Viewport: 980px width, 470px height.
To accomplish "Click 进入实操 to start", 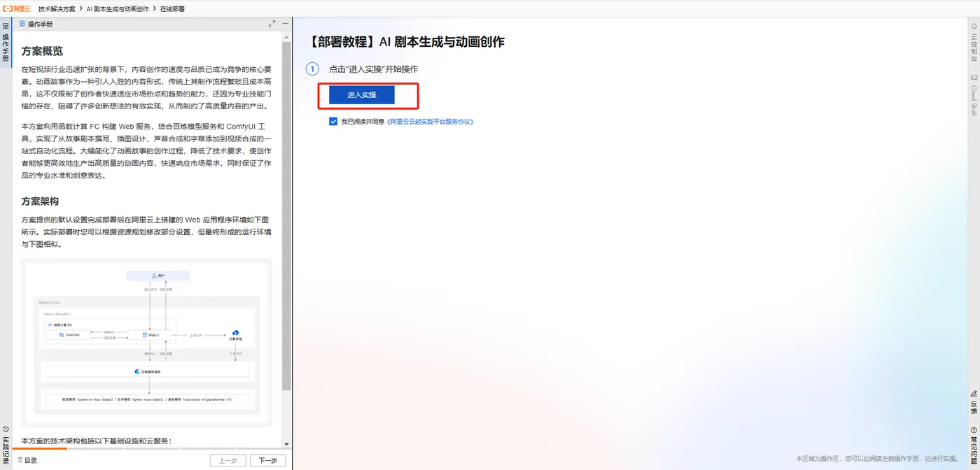I will [362, 95].
